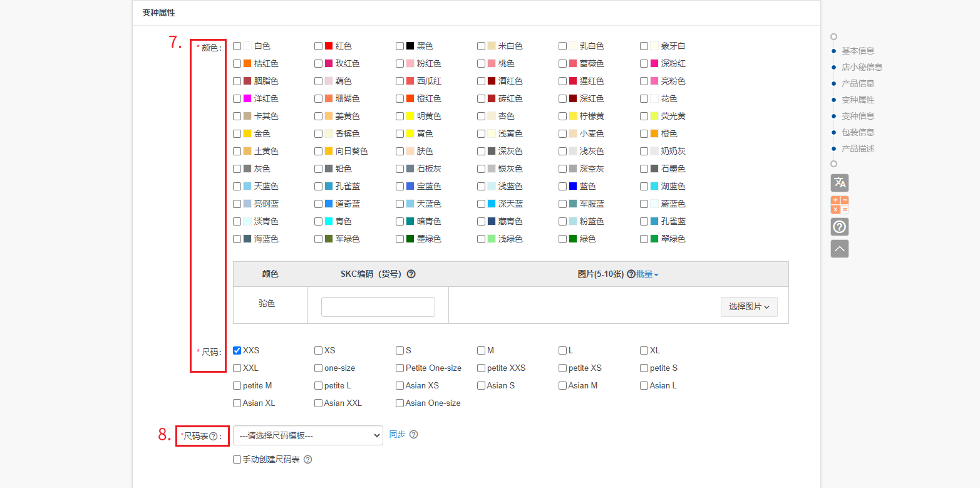Click the 向日葵色 label text

tap(352, 151)
